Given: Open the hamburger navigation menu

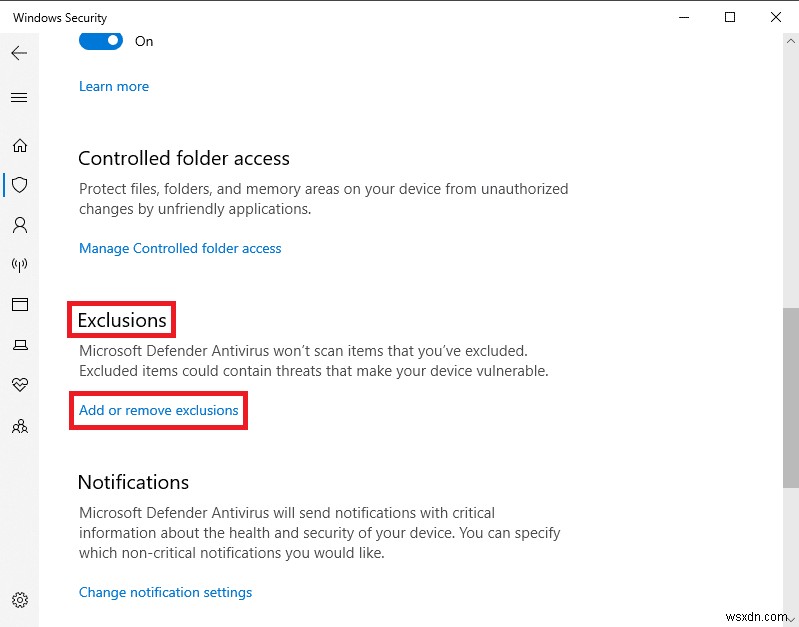Looking at the screenshot, I should tap(19, 97).
